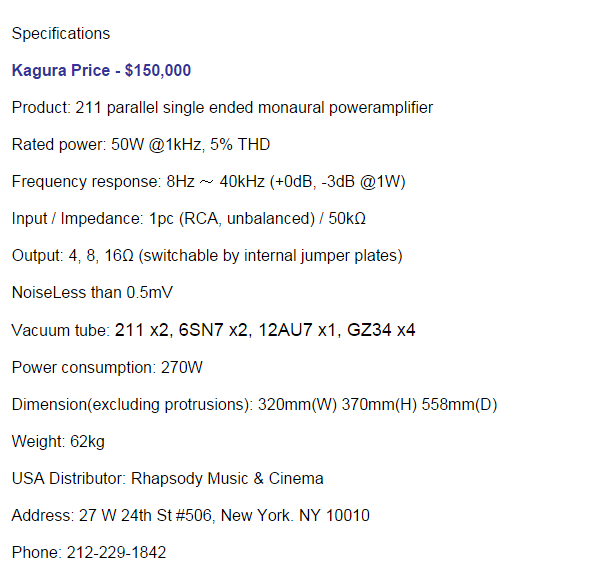Click the Weight 62kg line
Image resolution: width=611 pixels, height=575 pixels.
coord(58,442)
